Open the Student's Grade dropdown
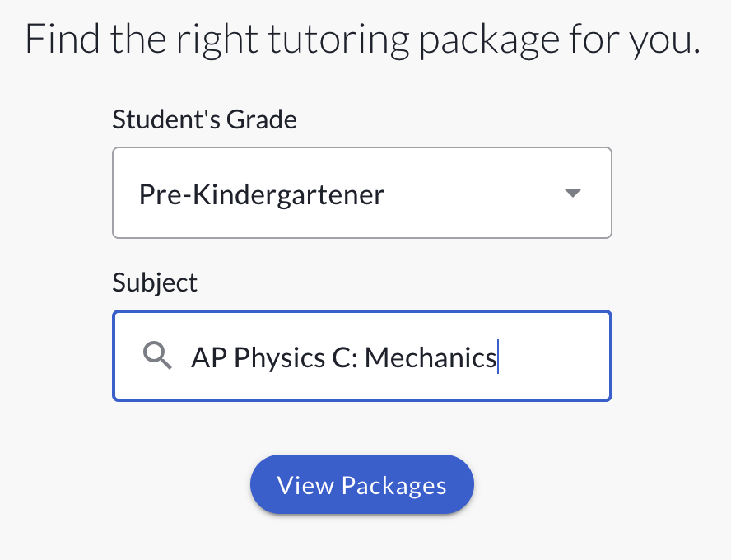731x560 pixels. pyautogui.click(x=361, y=193)
